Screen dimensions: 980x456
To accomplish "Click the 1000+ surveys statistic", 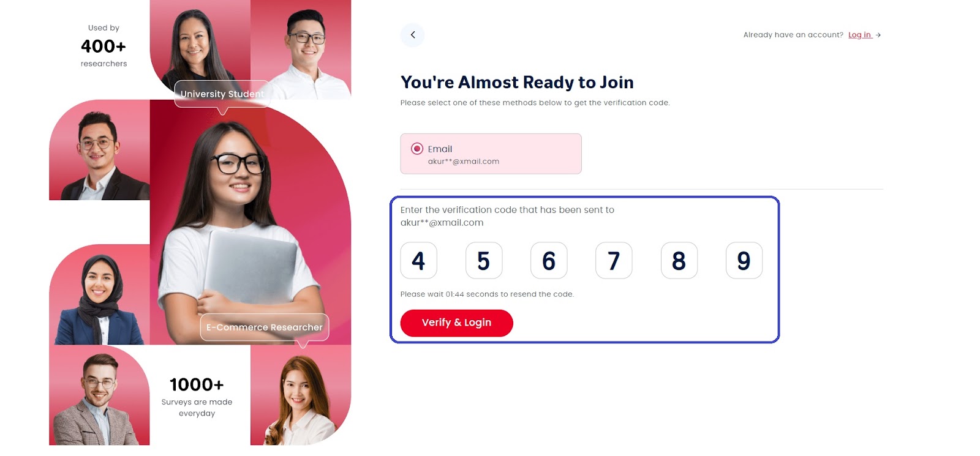I will point(197,397).
